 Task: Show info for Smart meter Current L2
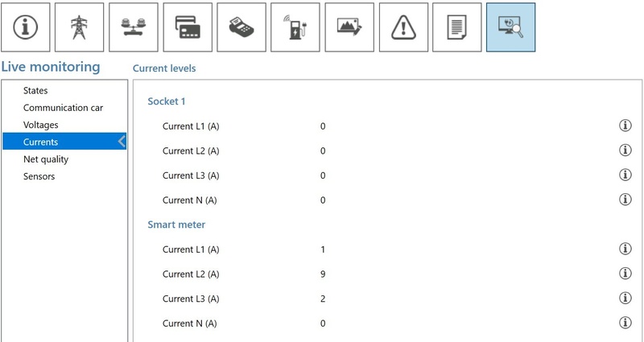tap(625, 274)
